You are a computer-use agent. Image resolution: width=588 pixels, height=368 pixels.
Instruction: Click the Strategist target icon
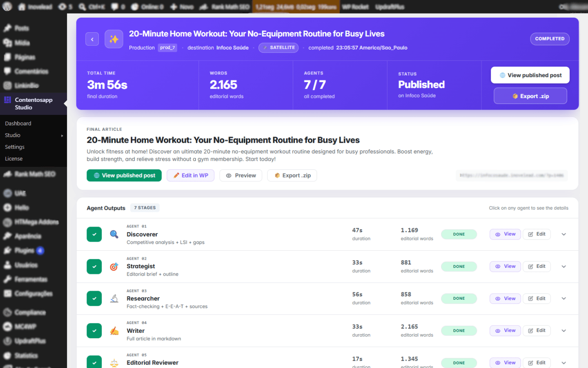(x=114, y=267)
